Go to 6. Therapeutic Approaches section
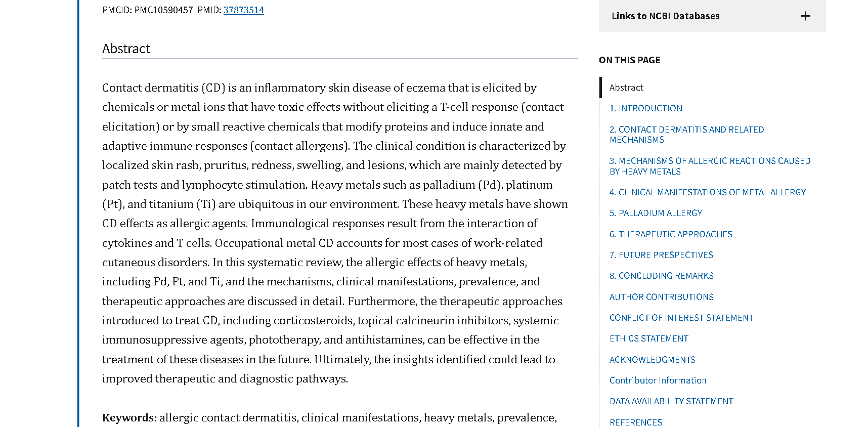The height and width of the screenshot is (427, 868). (x=671, y=234)
